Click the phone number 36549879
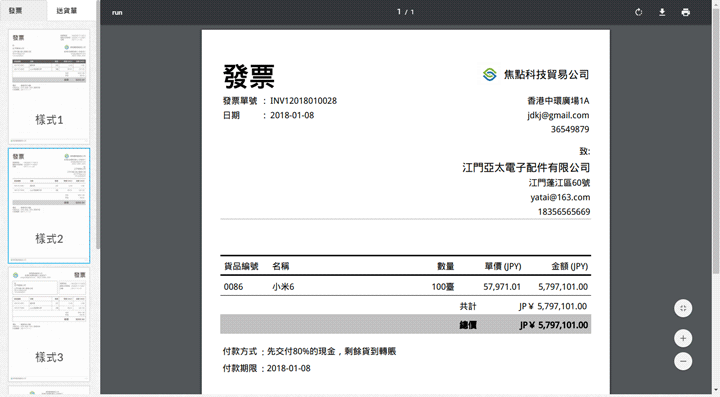The image size is (720, 397). (570, 129)
